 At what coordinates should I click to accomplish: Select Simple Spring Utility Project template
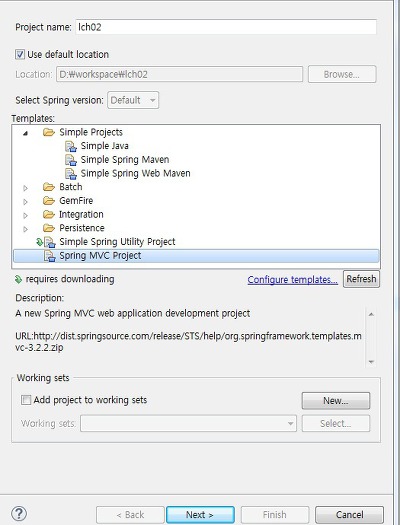pos(117,242)
